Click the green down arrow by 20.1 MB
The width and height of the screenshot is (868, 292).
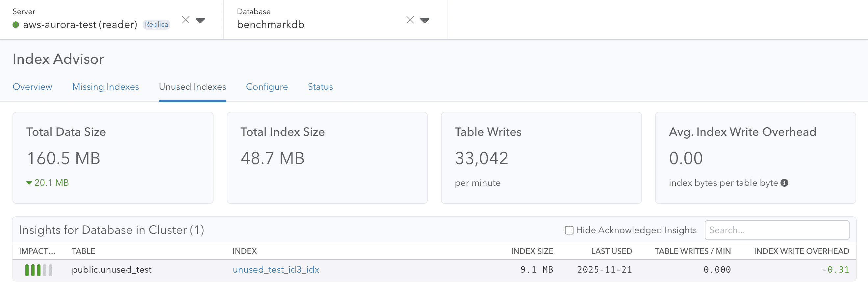coord(29,183)
